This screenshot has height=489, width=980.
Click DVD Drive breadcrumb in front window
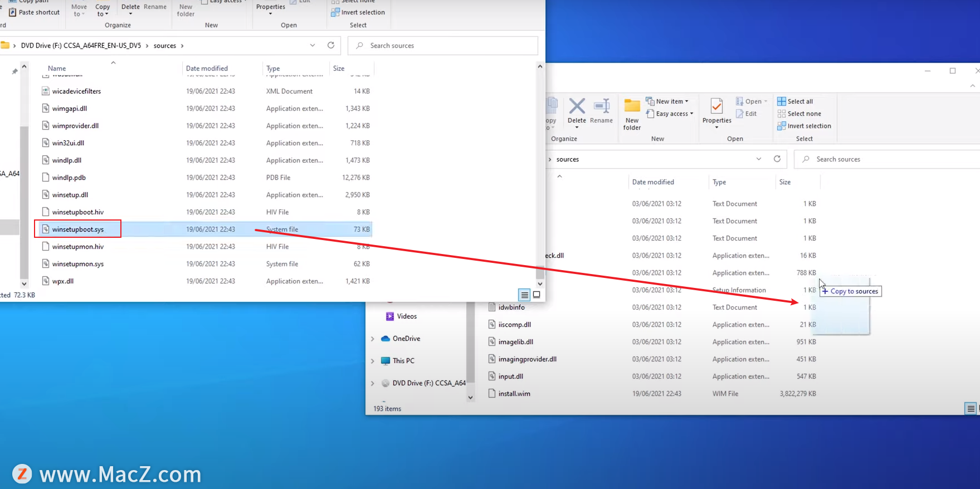(x=81, y=46)
